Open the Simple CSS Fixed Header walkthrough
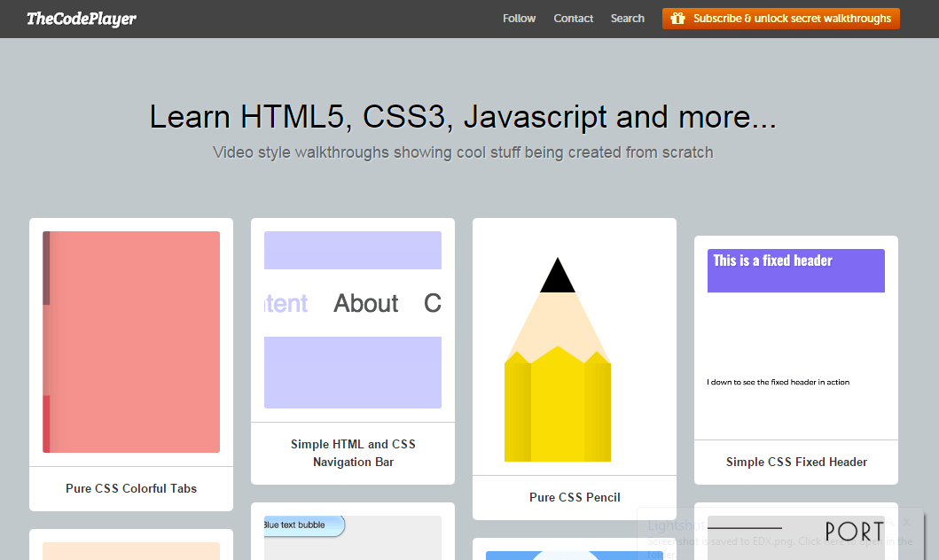 (795, 462)
